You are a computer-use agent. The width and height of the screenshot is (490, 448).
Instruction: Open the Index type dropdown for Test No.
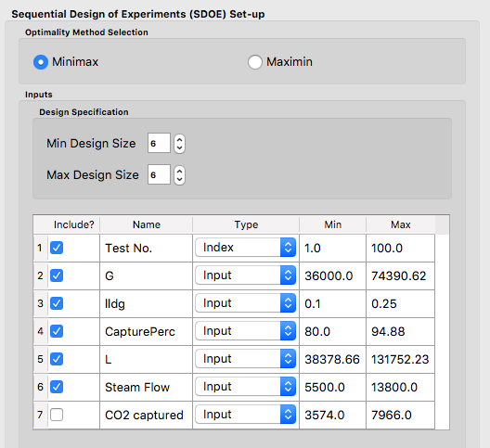(246, 248)
